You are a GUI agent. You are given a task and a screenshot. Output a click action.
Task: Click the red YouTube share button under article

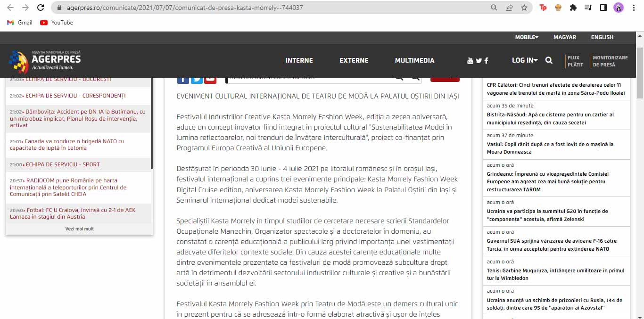[x=210, y=80]
